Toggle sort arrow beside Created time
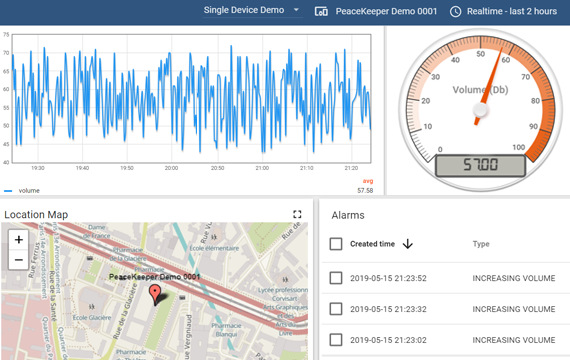 [408, 244]
